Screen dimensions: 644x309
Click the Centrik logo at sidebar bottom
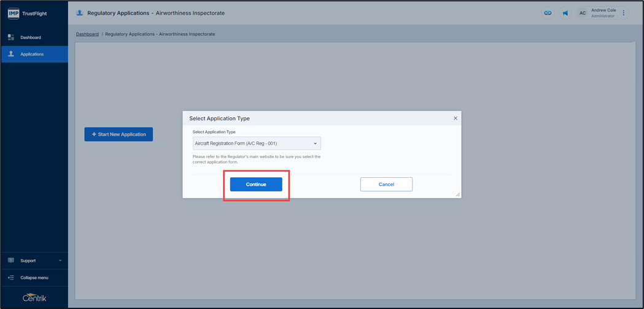[34, 298]
